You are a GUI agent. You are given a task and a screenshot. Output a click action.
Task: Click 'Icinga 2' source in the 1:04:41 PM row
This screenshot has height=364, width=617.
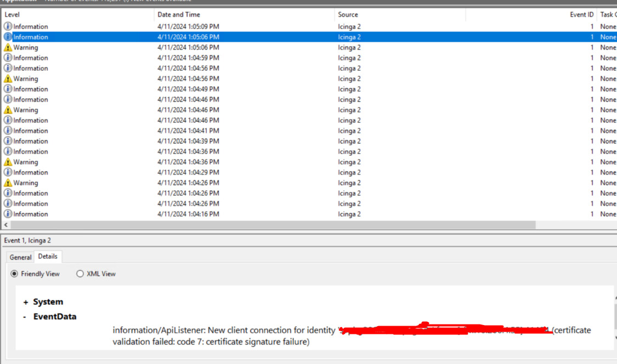(x=349, y=130)
